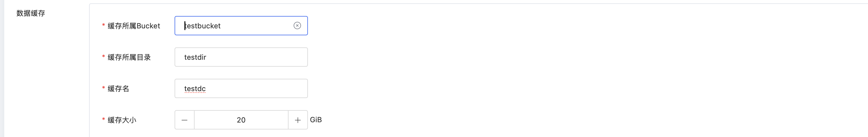
Task: Click the red asterisk beside 缓存名
Action: coord(103,88)
